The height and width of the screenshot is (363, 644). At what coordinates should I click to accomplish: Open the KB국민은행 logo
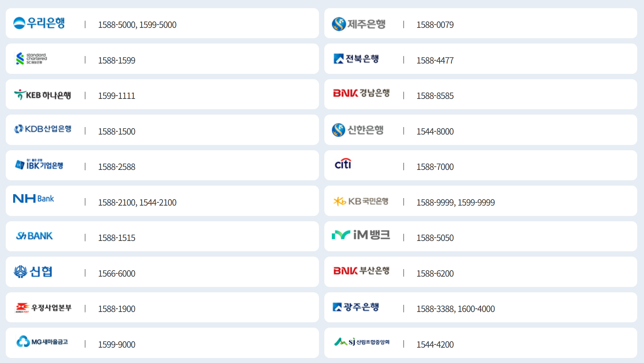pyautogui.click(x=361, y=201)
